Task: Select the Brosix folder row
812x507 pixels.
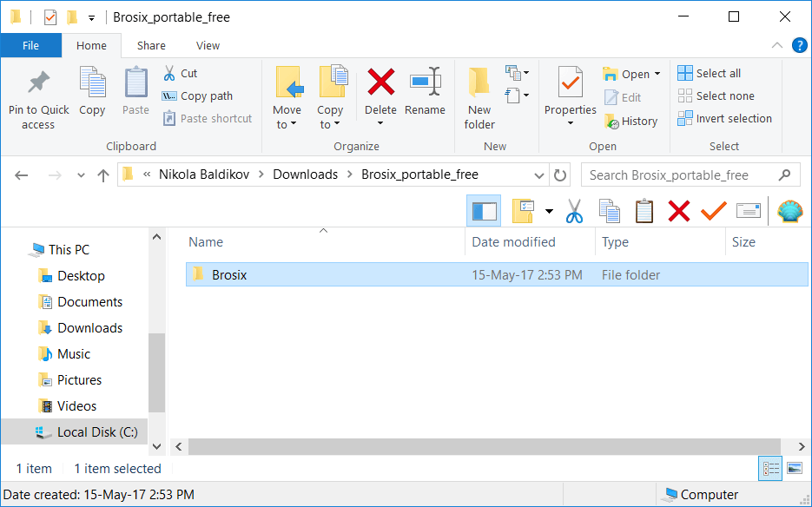Action: 497,274
